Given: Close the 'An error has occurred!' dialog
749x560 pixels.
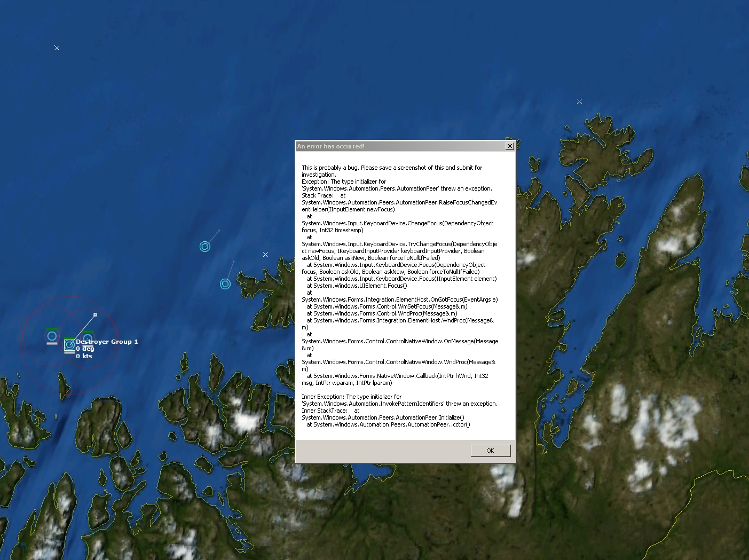Looking at the screenshot, I should [510, 146].
